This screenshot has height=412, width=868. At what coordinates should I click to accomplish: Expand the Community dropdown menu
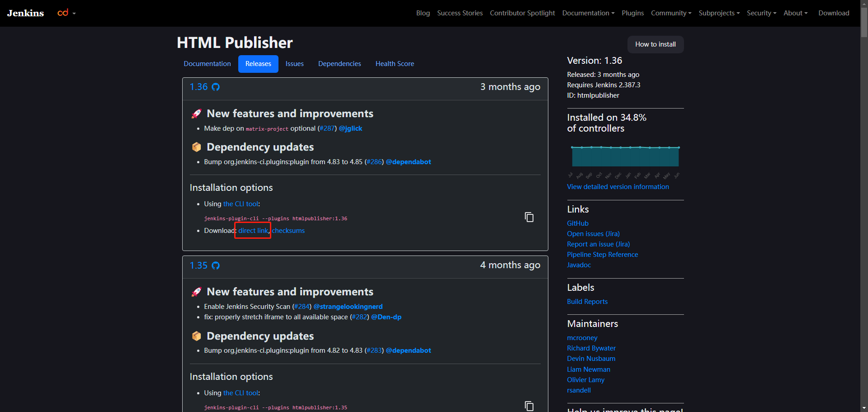(x=671, y=13)
